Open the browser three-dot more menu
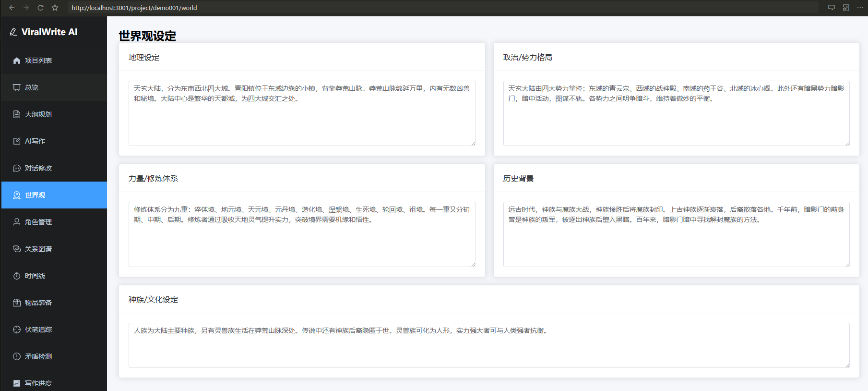868x391 pixels. click(860, 8)
